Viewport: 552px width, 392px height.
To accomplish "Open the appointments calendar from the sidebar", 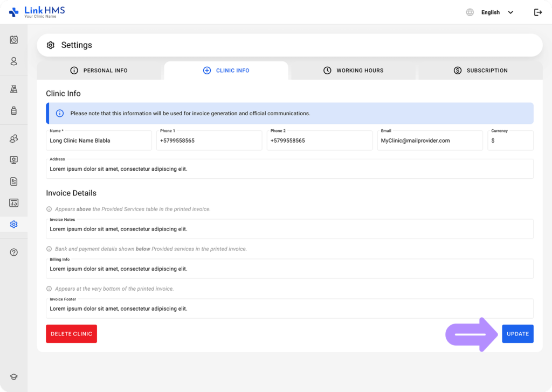I will 13,40.
